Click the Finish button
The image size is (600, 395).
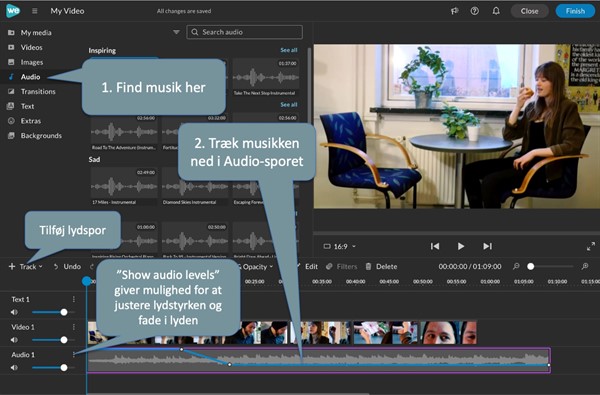(x=575, y=11)
